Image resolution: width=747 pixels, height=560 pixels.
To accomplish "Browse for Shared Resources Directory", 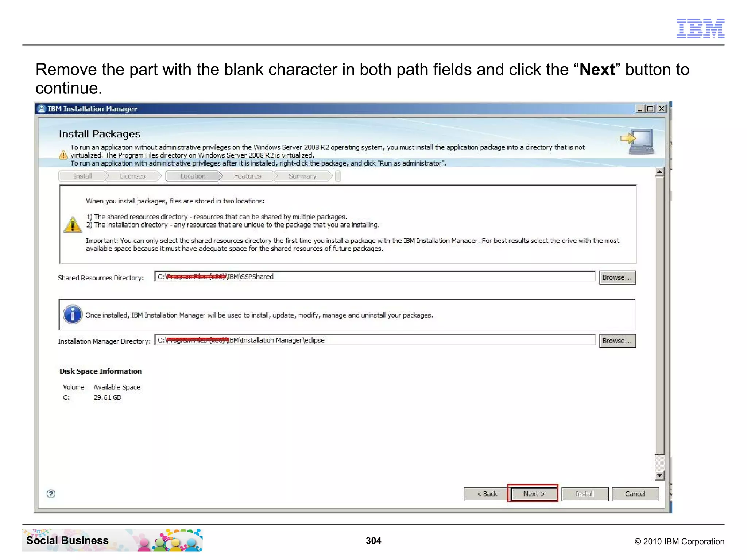I will (x=617, y=277).
